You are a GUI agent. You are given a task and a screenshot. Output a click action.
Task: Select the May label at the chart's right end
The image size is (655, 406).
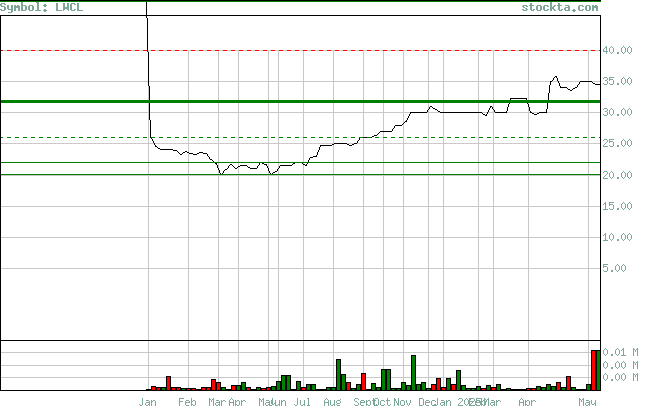click(x=587, y=401)
